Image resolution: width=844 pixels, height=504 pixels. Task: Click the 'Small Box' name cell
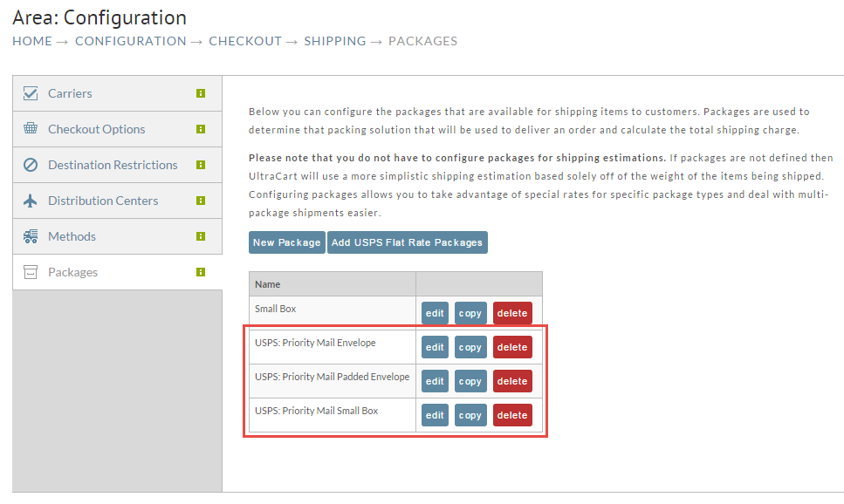[x=333, y=312]
